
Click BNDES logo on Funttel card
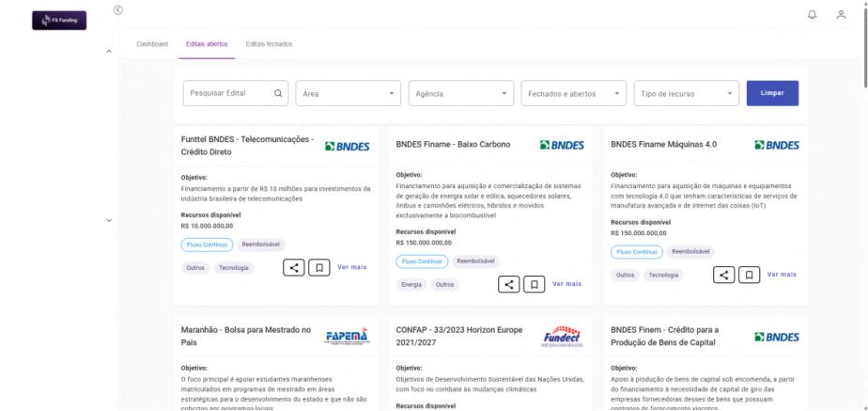[347, 146]
